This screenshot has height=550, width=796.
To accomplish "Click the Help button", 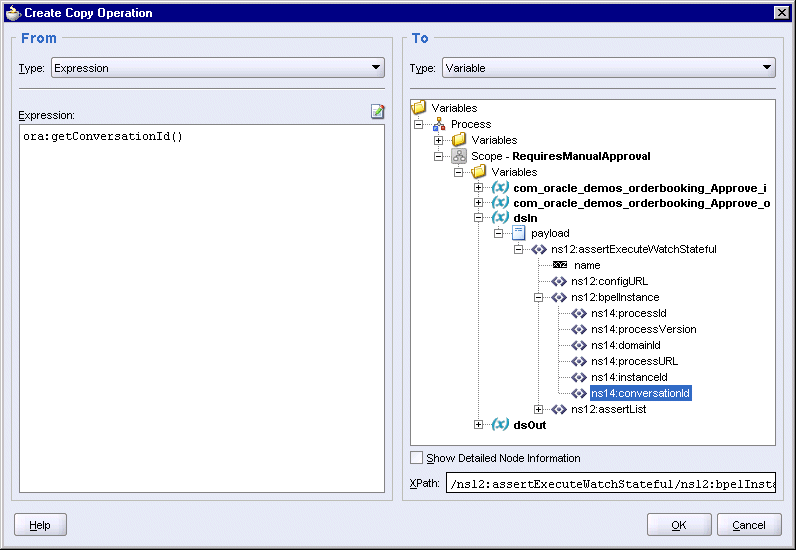I will pos(40,525).
